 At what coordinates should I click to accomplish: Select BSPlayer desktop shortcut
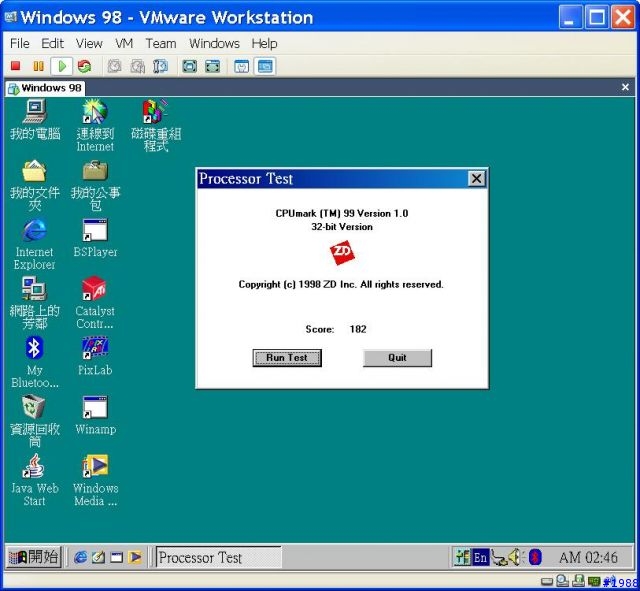pyautogui.click(x=95, y=238)
